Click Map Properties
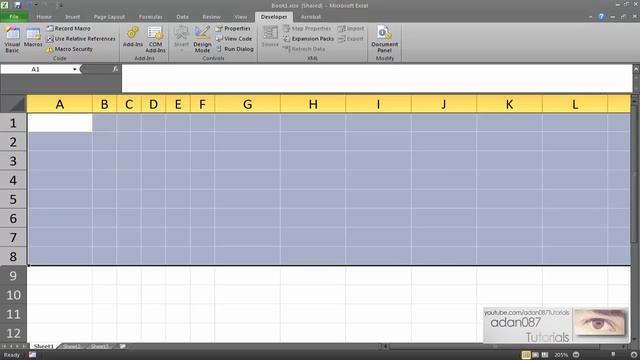Image resolution: width=640 pixels, height=360 pixels. click(307, 29)
